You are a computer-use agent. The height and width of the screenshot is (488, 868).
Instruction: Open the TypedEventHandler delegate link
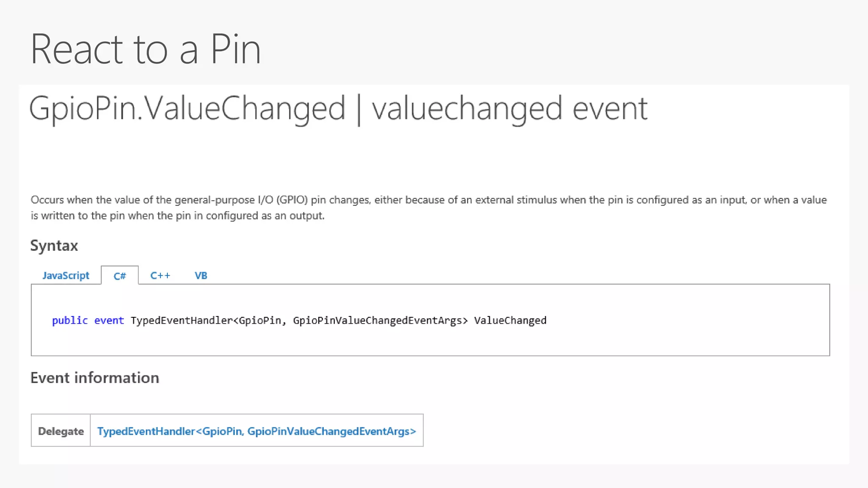pyautogui.click(x=256, y=431)
